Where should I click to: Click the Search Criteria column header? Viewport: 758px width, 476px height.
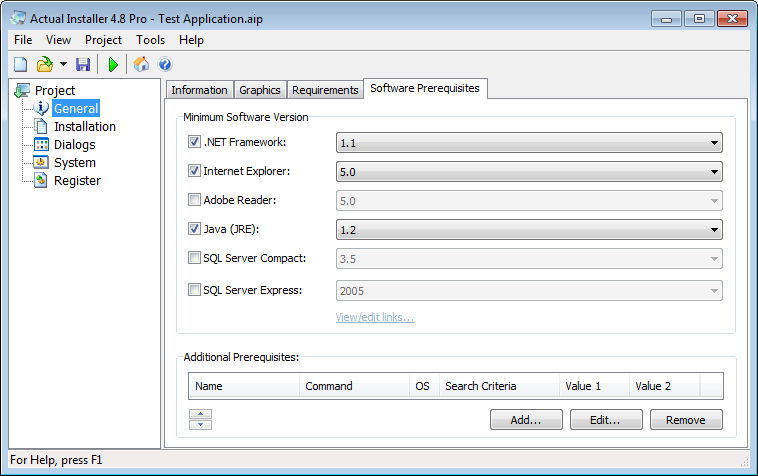(480, 386)
